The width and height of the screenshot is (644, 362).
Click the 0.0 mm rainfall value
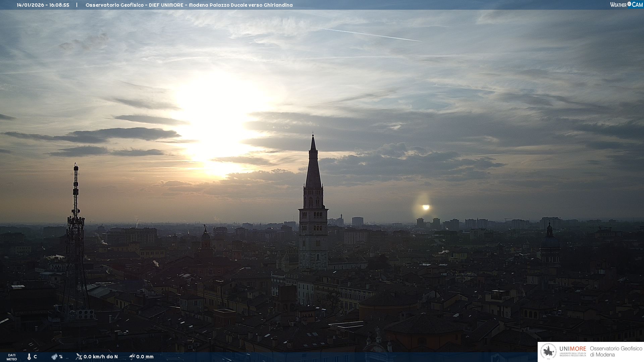[145, 357]
